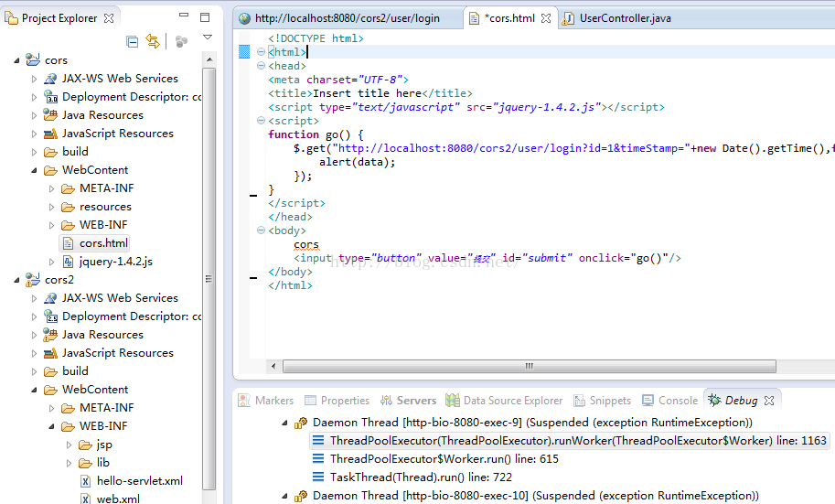Click Collapse All icon in Project Explorer

click(132, 41)
